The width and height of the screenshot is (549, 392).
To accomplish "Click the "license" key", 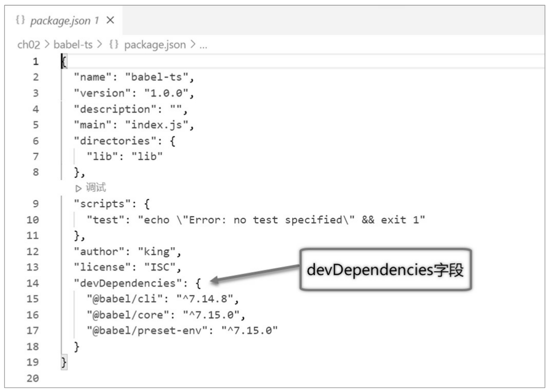I will point(103,267).
